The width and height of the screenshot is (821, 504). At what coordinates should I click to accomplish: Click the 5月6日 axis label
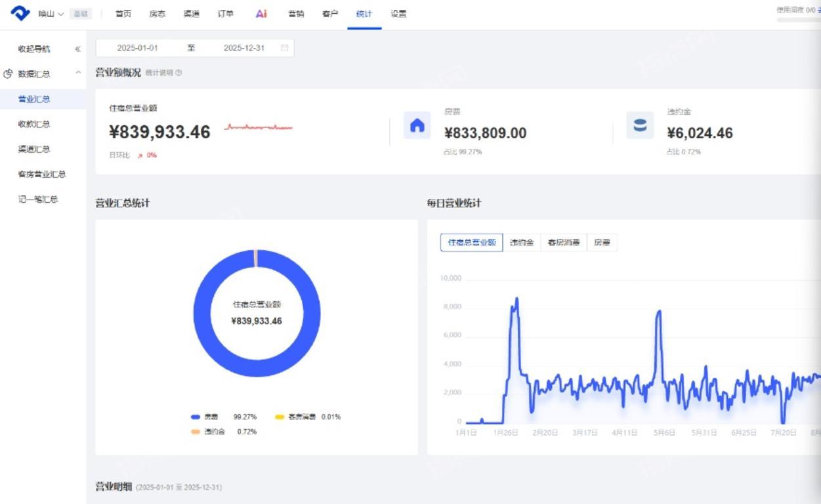click(x=663, y=432)
